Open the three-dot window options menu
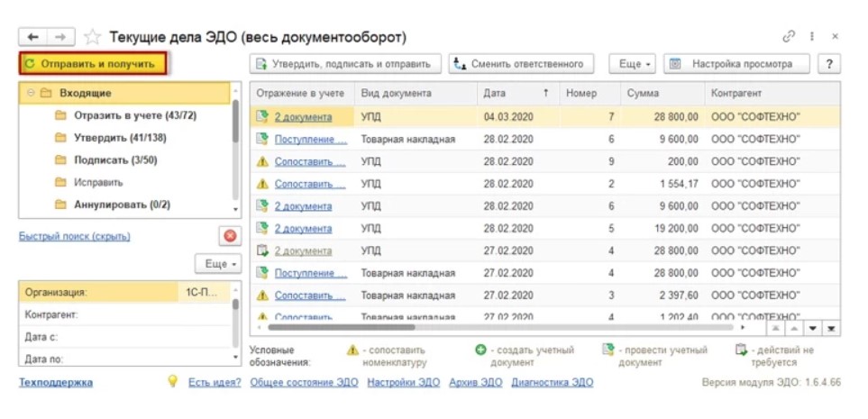Image resolution: width=868 pixels, height=419 pixels. click(x=813, y=37)
